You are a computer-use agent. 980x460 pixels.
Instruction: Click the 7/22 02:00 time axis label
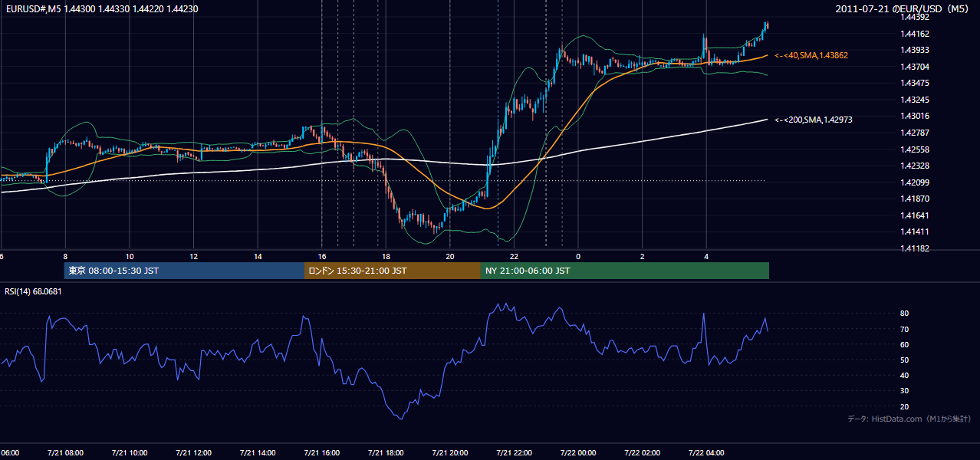(x=643, y=453)
